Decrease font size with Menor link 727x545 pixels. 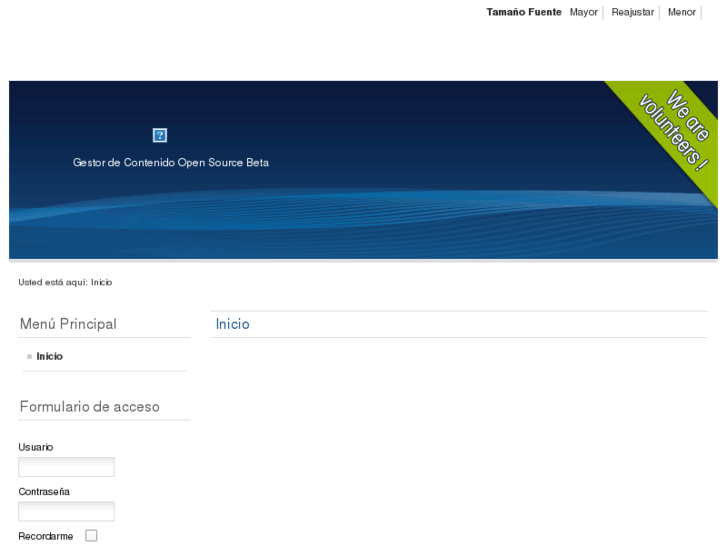coord(682,12)
